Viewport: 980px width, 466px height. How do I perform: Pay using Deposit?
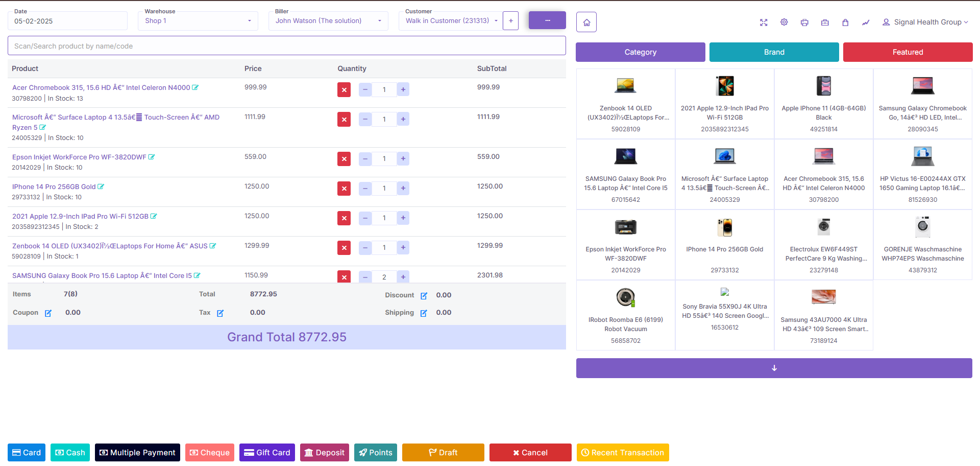coord(325,453)
